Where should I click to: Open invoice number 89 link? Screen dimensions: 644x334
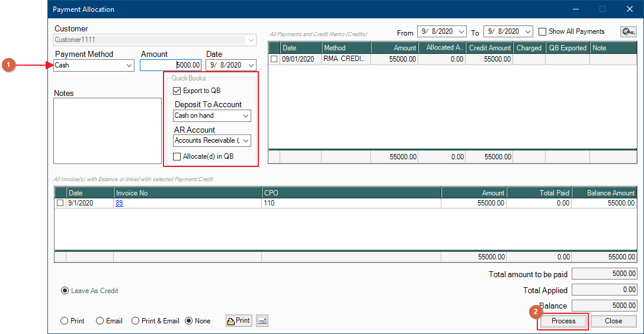click(x=119, y=203)
